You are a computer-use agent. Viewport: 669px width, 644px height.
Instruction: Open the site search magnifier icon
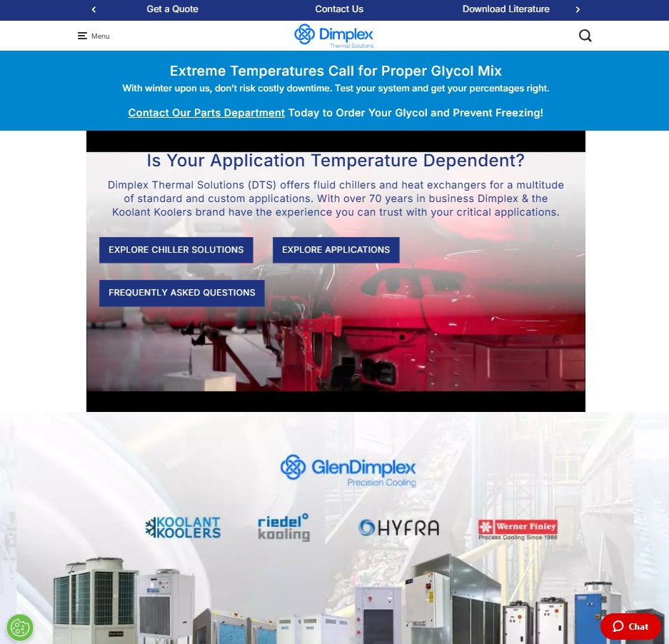(x=585, y=36)
